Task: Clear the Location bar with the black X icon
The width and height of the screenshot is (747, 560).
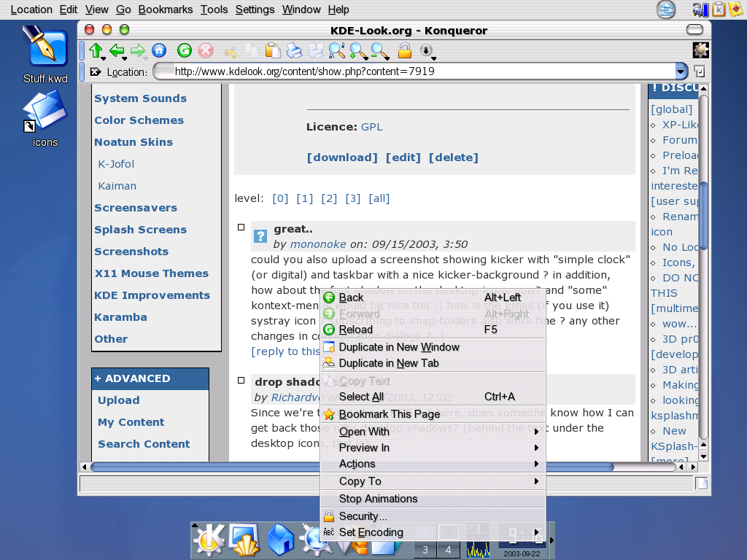Action: point(96,72)
